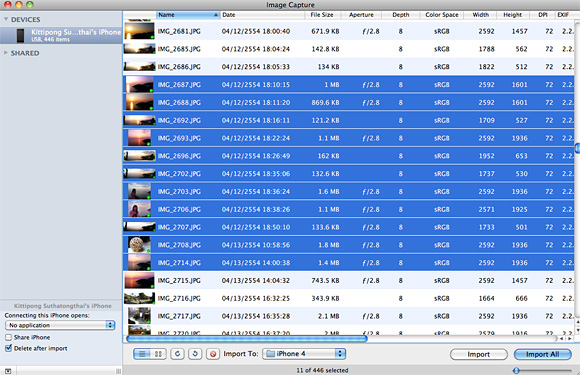The image size is (580, 375).
Task: Click the thumbnail of IMG_2708.JPG
Action: click(139, 245)
